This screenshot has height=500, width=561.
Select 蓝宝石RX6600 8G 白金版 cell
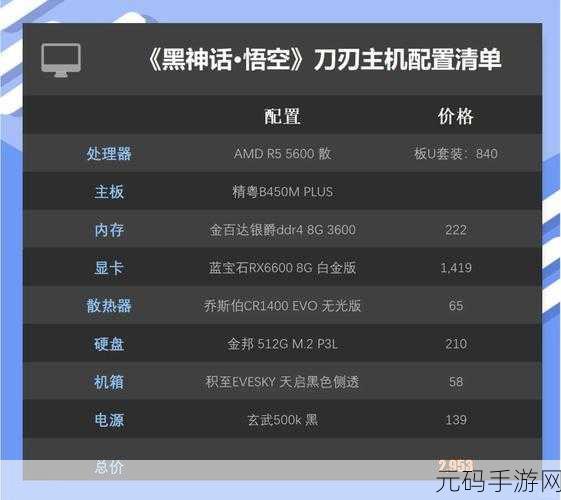(282, 268)
